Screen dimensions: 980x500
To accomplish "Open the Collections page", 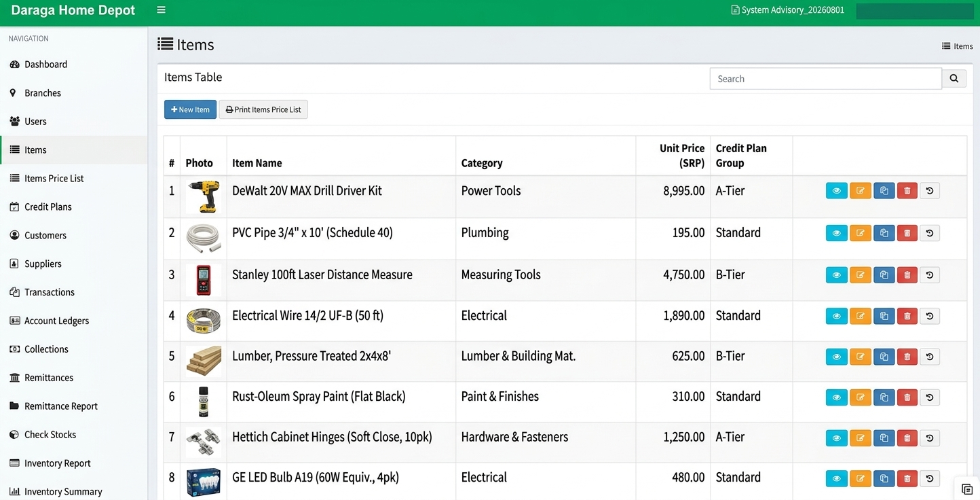I will 73,350.
